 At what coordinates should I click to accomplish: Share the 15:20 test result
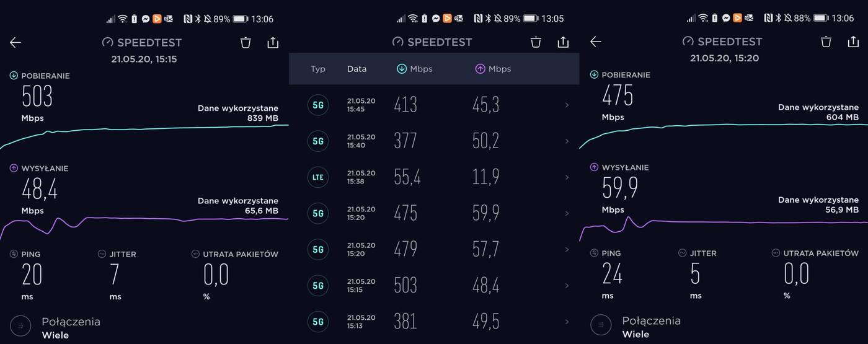853,42
